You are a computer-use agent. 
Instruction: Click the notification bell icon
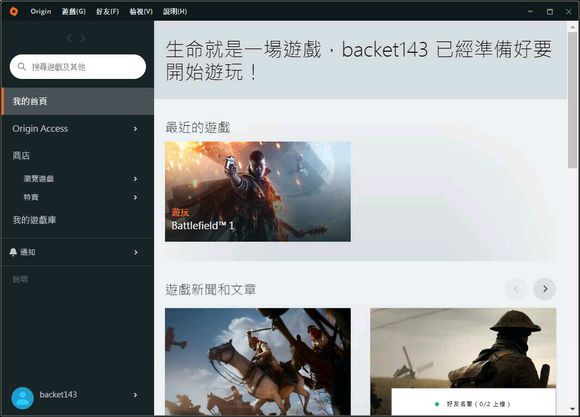point(13,252)
